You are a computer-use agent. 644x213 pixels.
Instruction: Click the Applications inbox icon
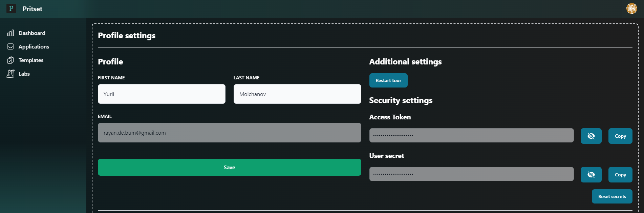(x=10, y=46)
